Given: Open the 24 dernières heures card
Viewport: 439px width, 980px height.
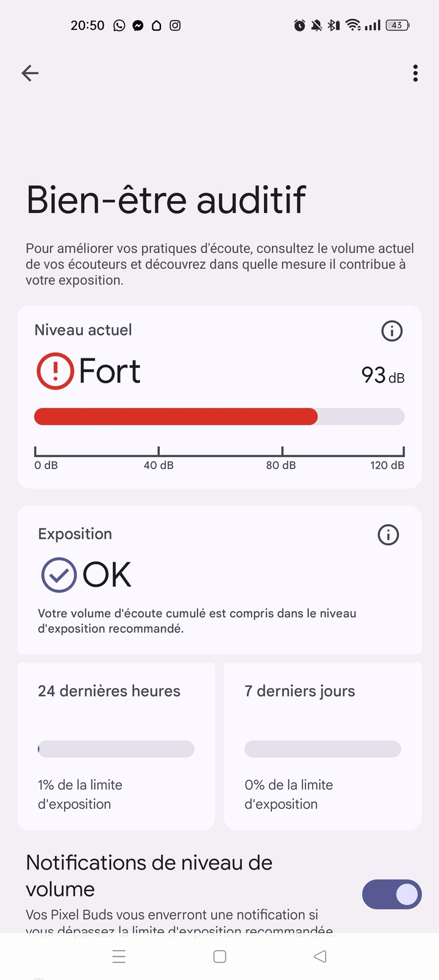Looking at the screenshot, I should click(x=116, y=746).
